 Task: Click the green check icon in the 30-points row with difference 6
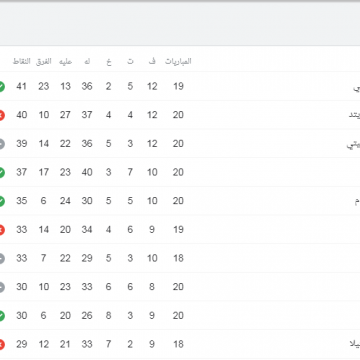(x=1, y=316)
